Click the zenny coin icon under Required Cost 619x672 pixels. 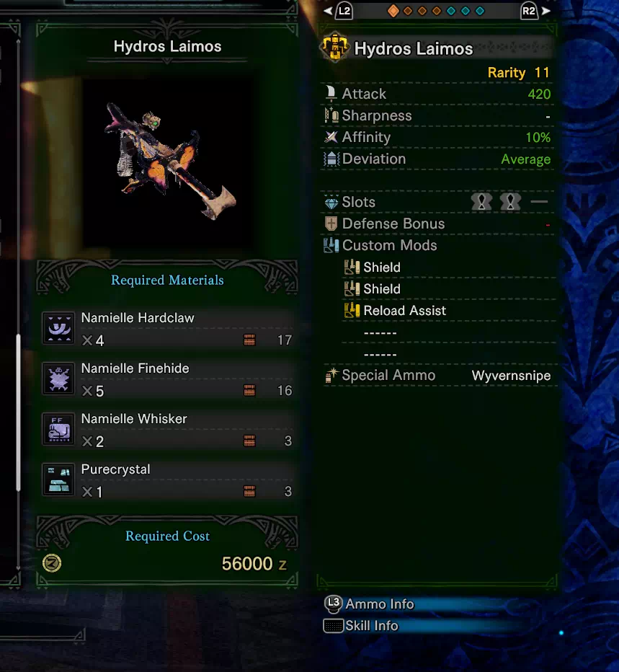click(x=52, y=563)
